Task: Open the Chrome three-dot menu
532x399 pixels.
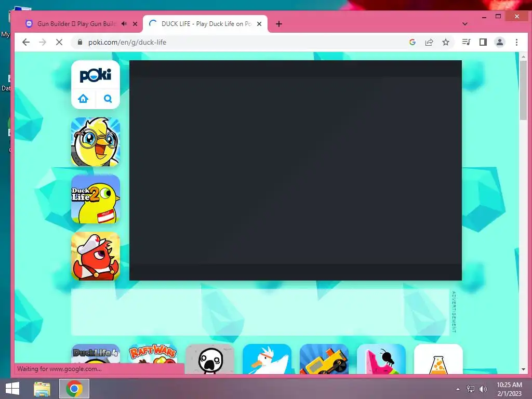Action: (516, 42)
